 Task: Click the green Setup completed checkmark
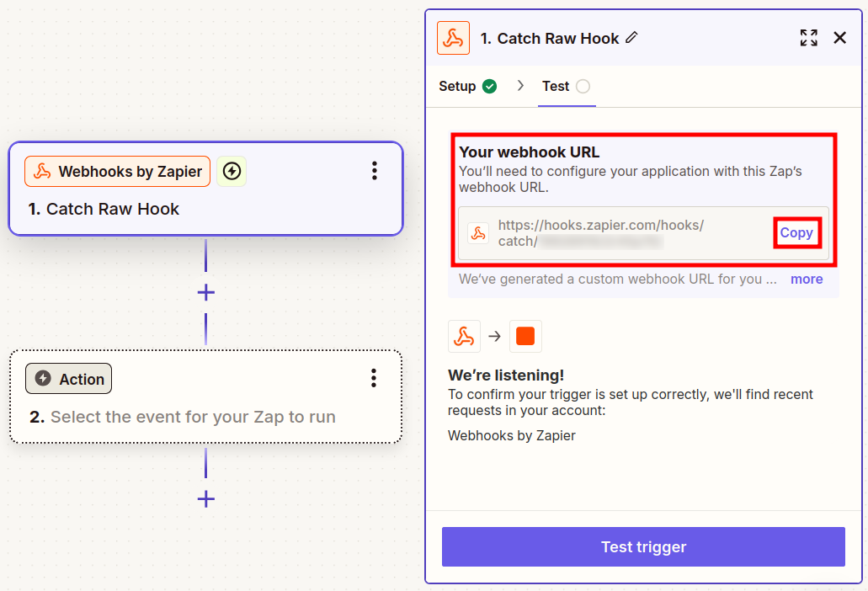click(489, 86)
